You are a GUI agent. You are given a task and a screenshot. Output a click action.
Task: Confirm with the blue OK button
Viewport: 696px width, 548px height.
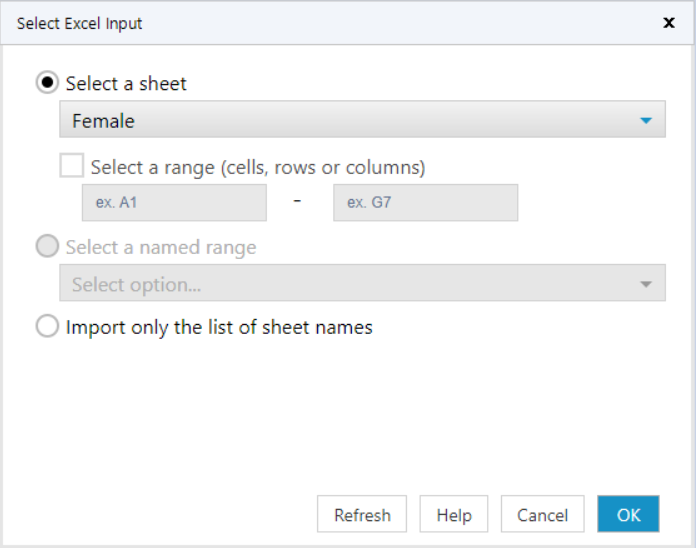click(x=628, y=515)
